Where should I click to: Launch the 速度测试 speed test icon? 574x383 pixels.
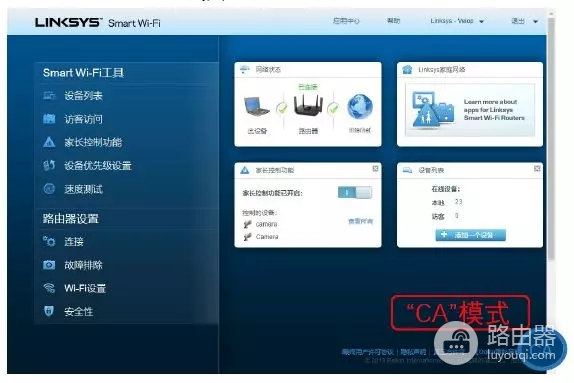tap(49, 189)
